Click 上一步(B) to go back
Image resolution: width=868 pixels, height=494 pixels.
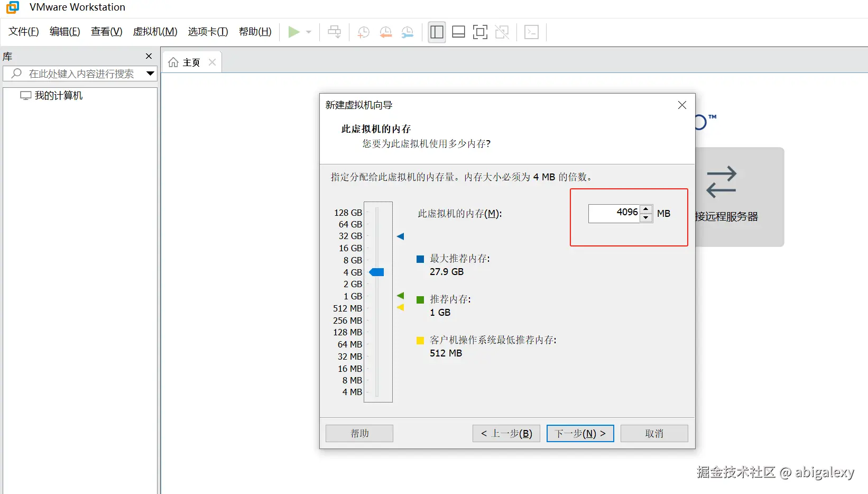(505, 433)
